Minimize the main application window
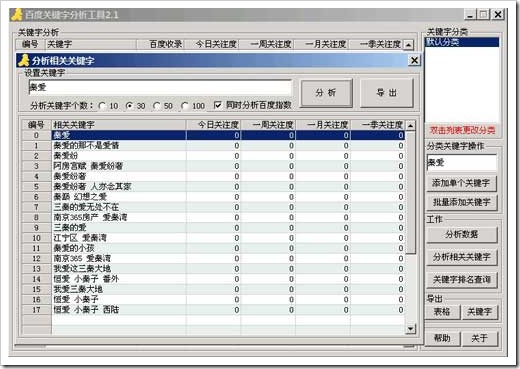 pos(470,15)
